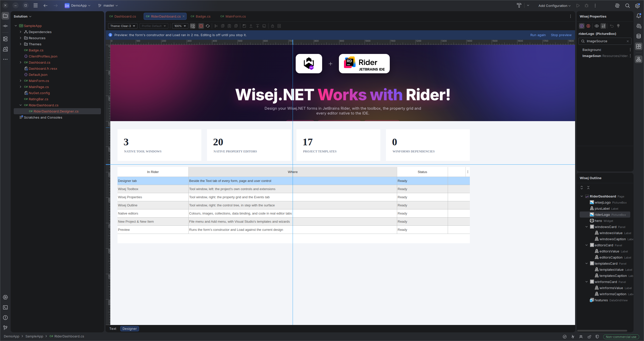Viewport: 644px width, 341px height.
Task: Click the scissors cut icon
Action: (216, 26)
